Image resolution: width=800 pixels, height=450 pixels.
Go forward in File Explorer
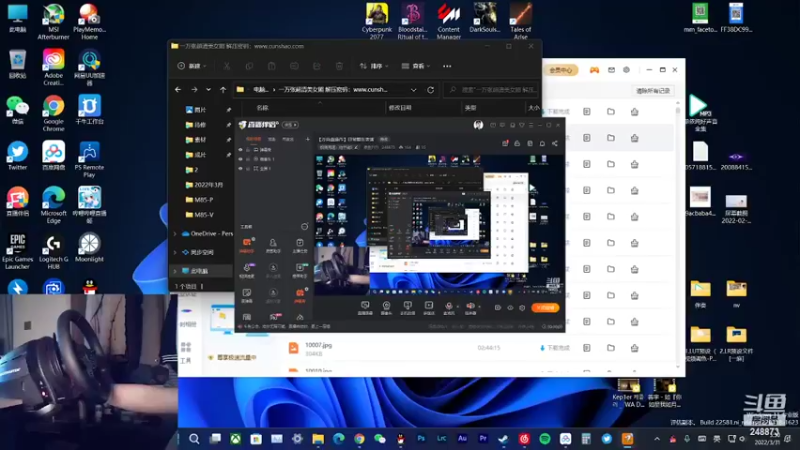coord(194,89)
